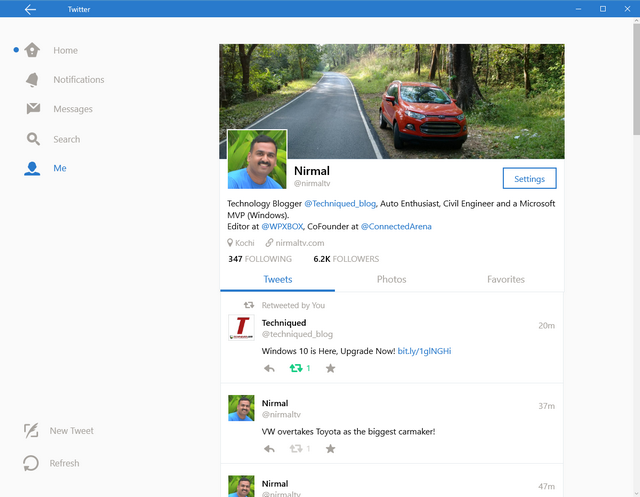Image resolution: width=640 pixels, height=497 pixels.
Task: Click the Kochi location pin icon
Action: point(230,243)
